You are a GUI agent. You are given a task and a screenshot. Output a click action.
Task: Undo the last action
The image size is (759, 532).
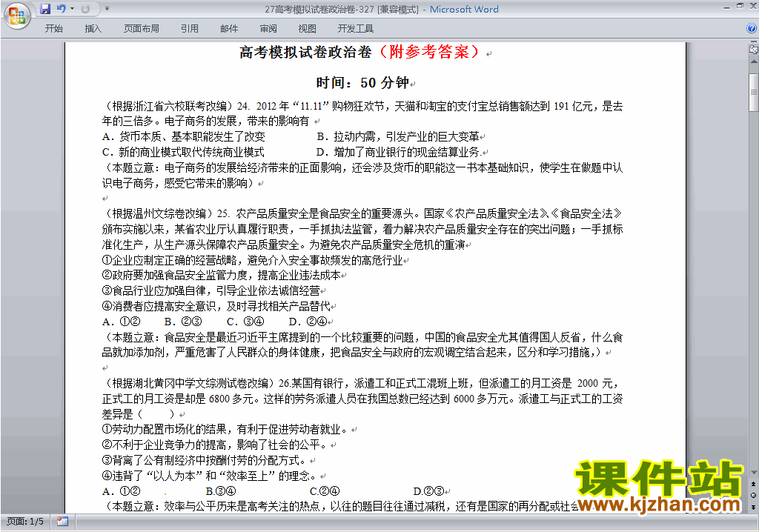(x=61, y=9)
